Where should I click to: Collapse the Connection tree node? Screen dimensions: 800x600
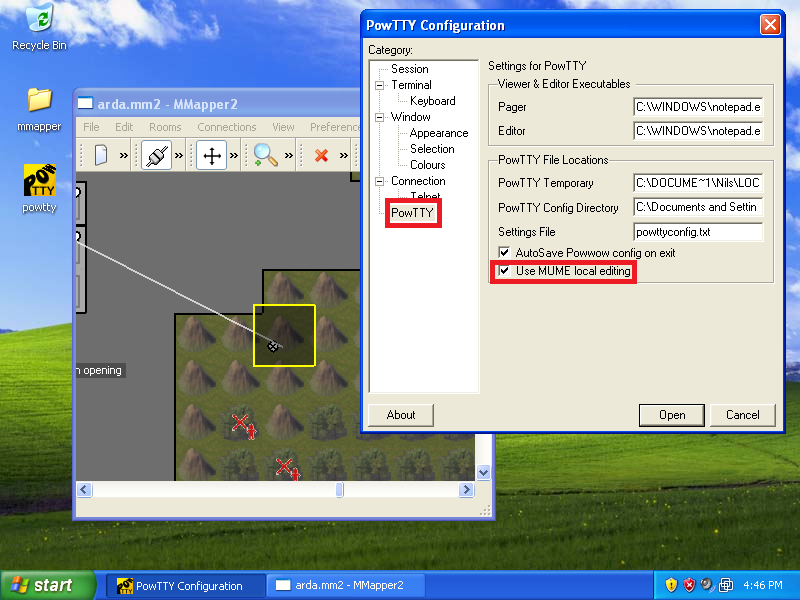[x=380, y=181]
